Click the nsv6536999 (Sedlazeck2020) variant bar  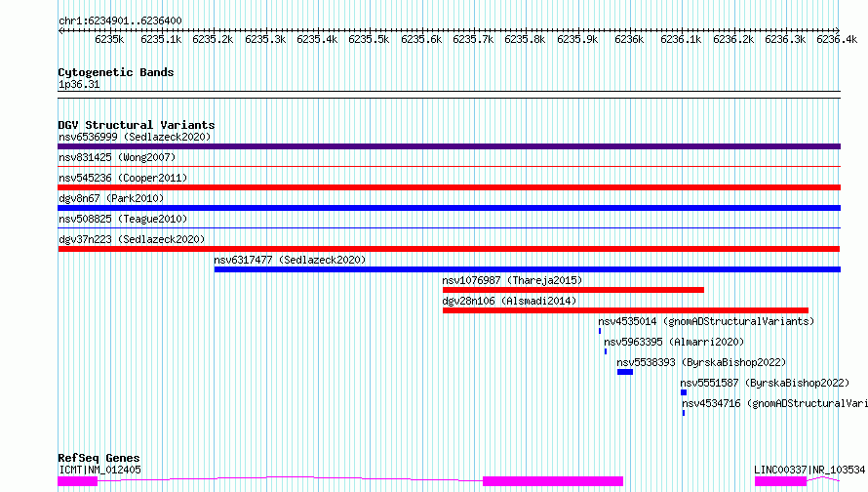pos(449,146)
